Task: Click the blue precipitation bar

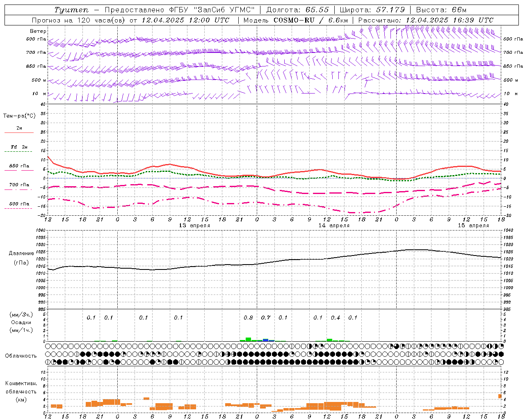Action: pos(266,340)
